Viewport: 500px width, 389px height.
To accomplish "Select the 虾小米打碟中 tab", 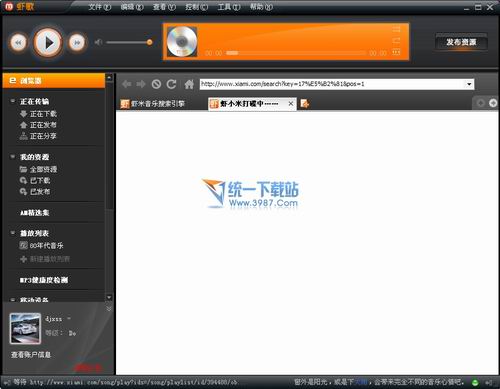I will [x=248, y=104].
